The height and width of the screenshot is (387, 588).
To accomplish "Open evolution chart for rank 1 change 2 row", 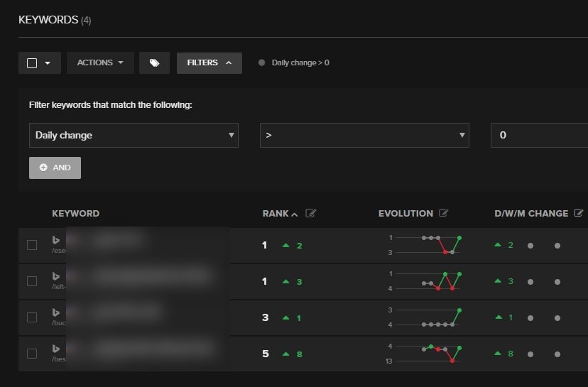I will tap(425, 245).
